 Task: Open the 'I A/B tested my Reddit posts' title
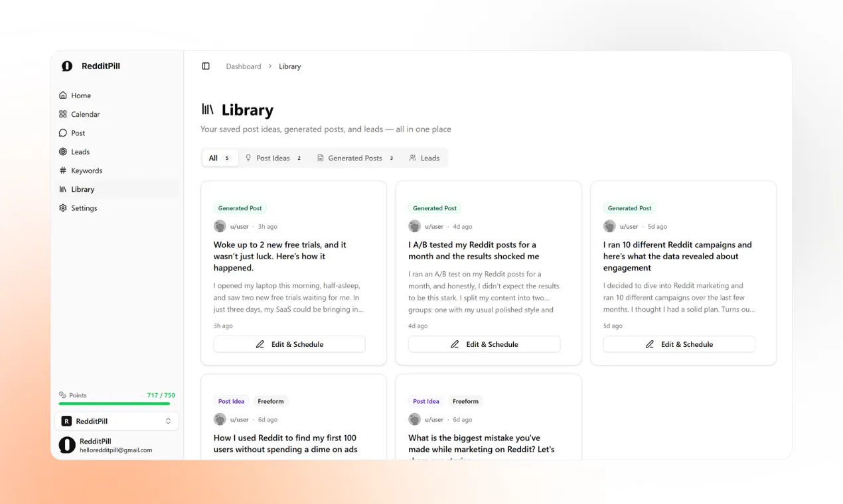474,251
